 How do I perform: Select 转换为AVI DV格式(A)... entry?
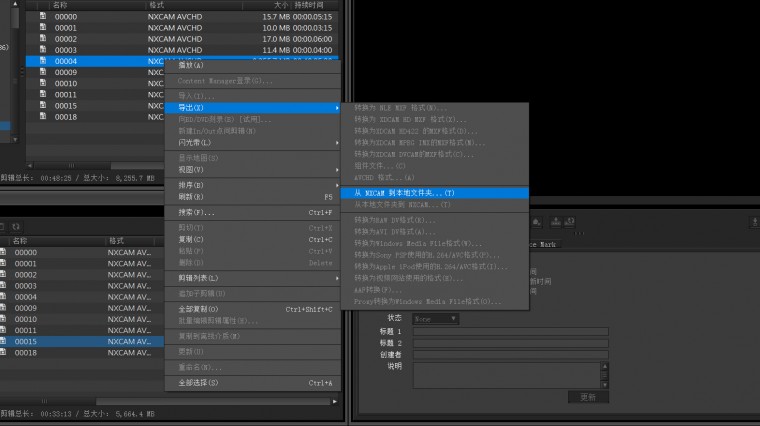[x=434, y=232]
